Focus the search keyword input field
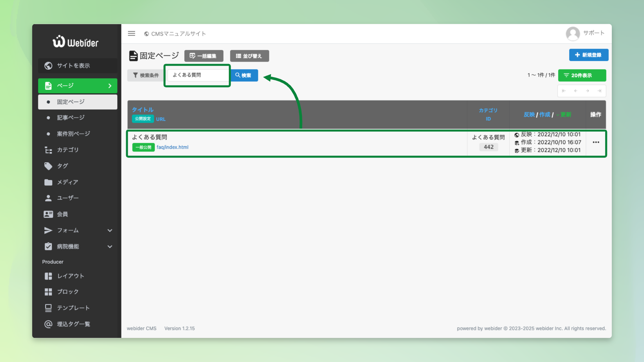The image size is (644, 362). [x=198, y=75]
